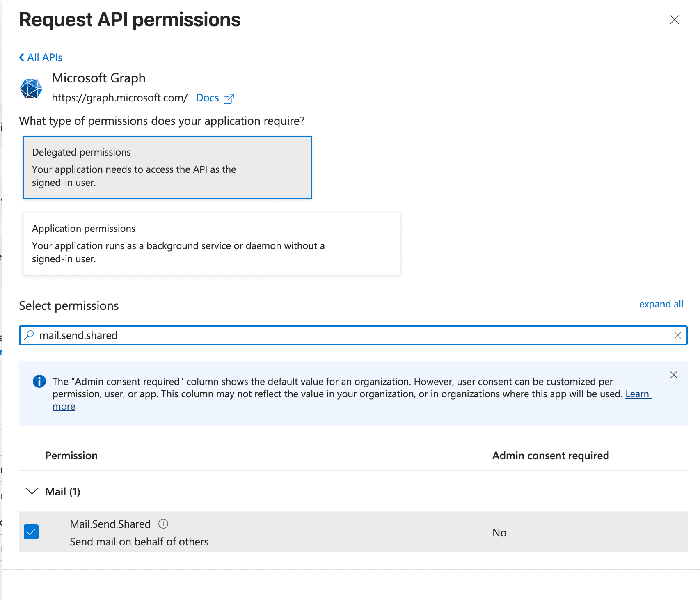Click the back chevron beside All APIs

pos(22,57)
